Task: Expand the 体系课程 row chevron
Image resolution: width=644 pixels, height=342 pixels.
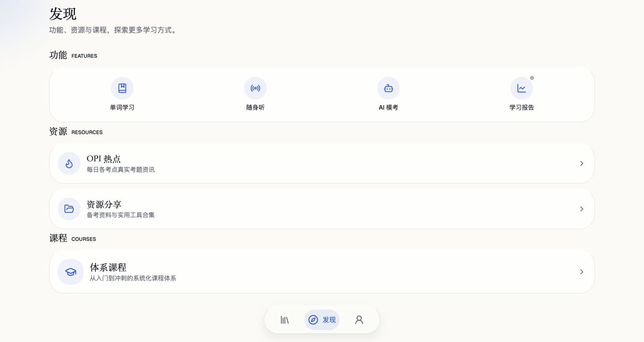Action: point(582,272)
